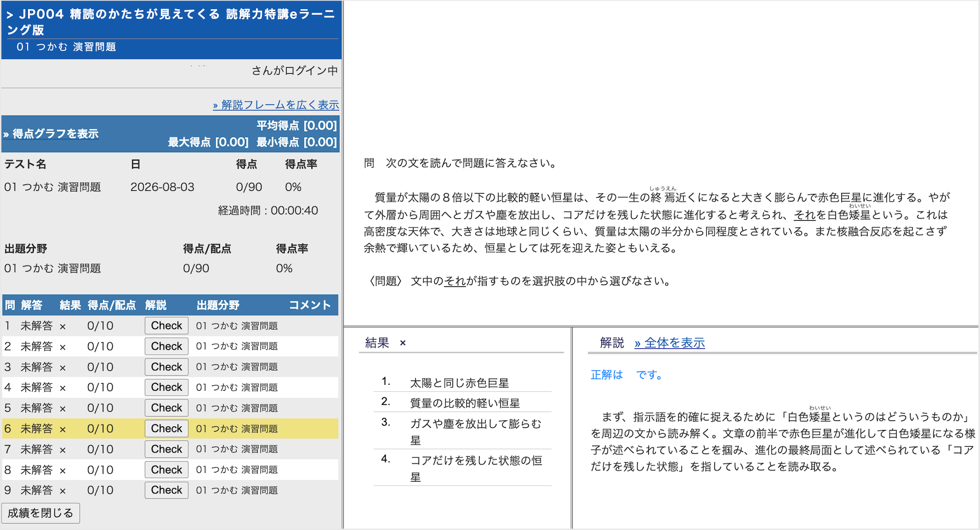Click the underlined それ in the question prompt
The height and width of the screenshot is (530, 980).
coord(455,281)
